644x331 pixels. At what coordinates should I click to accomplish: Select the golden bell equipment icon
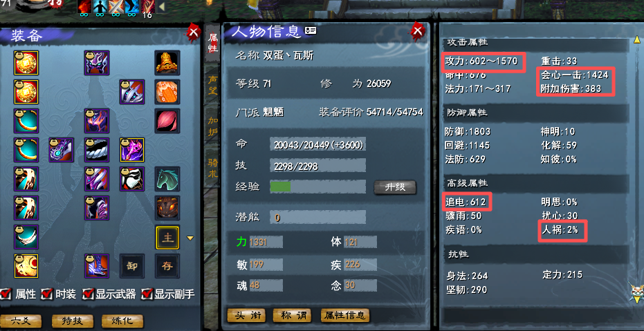coord(167,62)
